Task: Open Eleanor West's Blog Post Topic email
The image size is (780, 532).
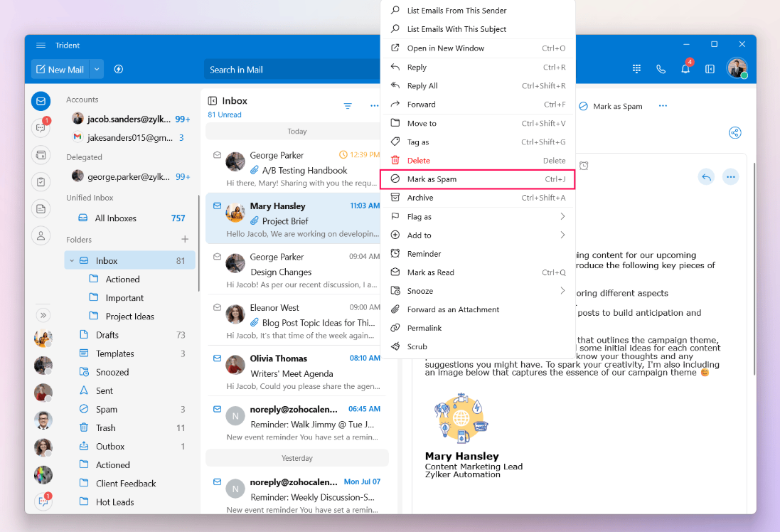Action: click(x=293, y=320)
